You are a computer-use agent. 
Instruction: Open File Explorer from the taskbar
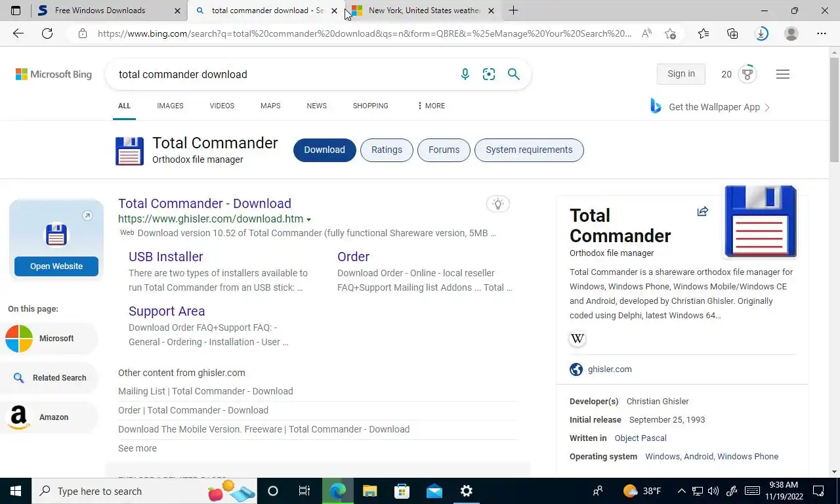[370, 491]
